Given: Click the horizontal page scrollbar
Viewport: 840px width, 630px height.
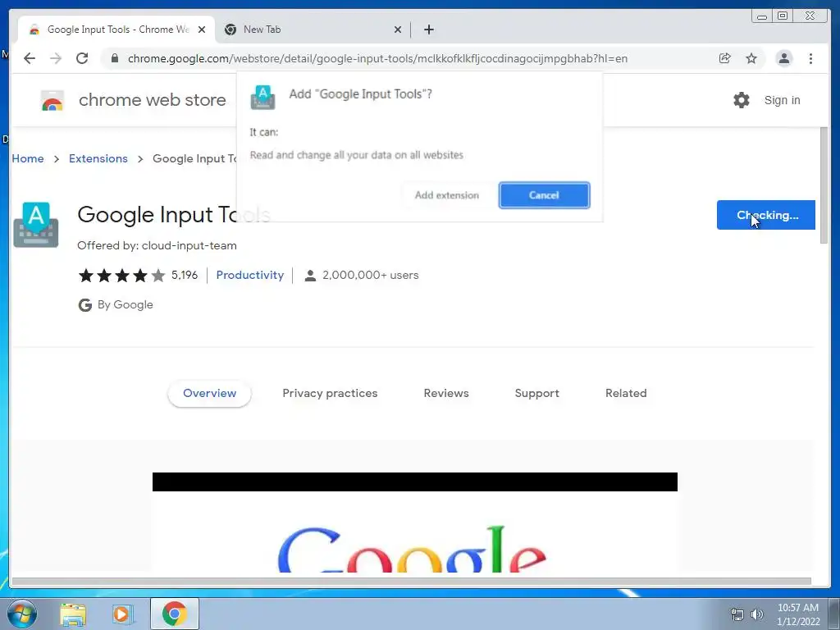Looking at the screenshot, I should pyautogui.click(x=412, y=582).
